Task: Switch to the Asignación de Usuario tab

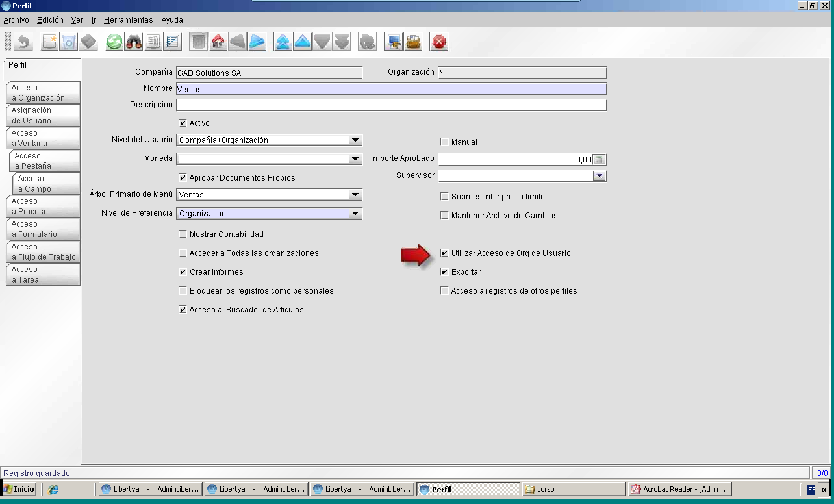Action: pyautogui.click(x=42, y=116)
